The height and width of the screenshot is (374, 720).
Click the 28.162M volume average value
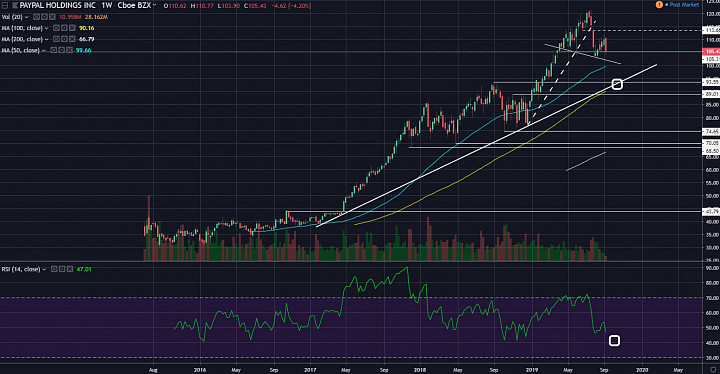(96, 17)
